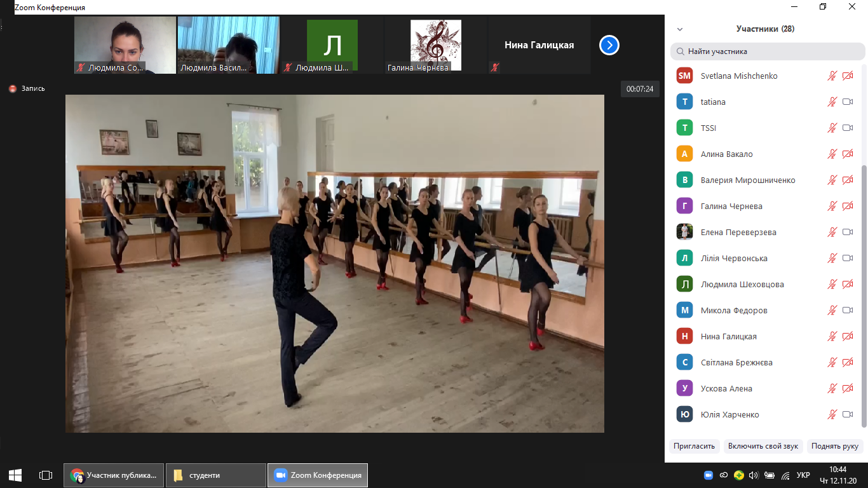The height and width of the screenshot is (488, 868).
Task: Toggle Юлія Харченко's camera icon
Action: pos(847,415)
